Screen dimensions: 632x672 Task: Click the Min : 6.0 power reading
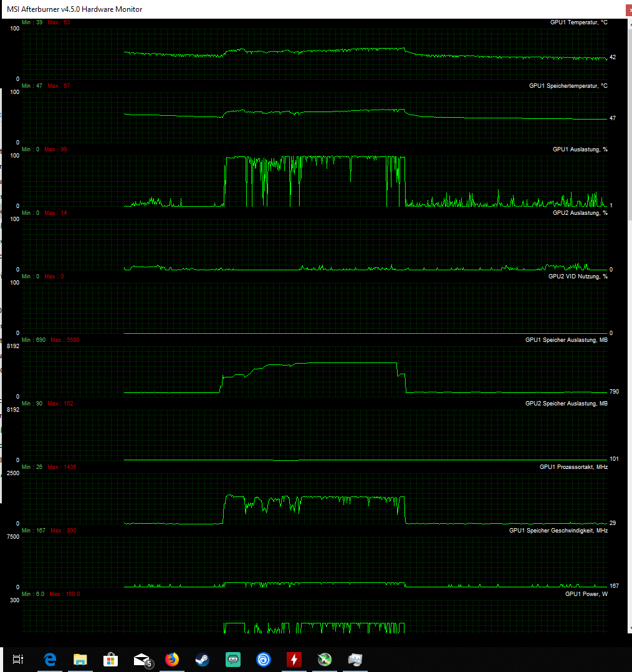tap(33, 594)
